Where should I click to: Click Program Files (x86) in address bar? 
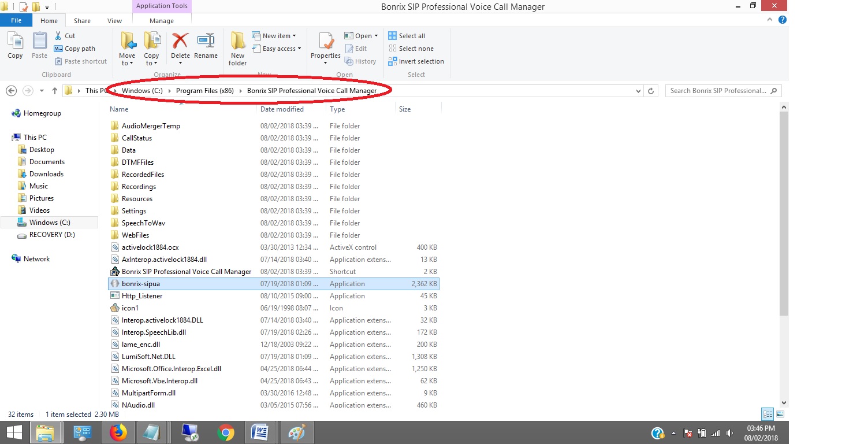(x=204, y=91)
